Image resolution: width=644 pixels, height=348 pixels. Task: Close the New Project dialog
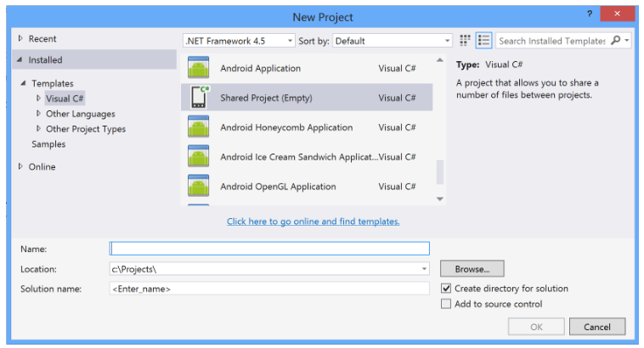pyautogui.click(x=617, y=14)
